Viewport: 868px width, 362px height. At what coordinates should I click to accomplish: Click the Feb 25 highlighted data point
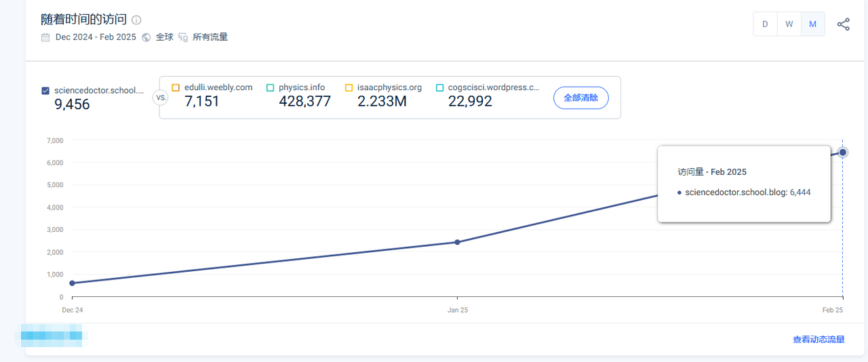click(x=843, y=152)
